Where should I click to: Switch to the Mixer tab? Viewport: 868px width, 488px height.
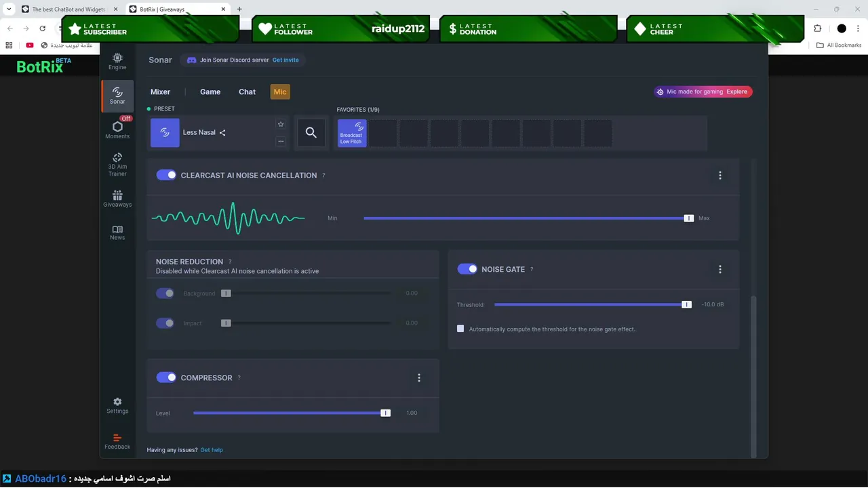pyautogui.click(x=161, y=91)
